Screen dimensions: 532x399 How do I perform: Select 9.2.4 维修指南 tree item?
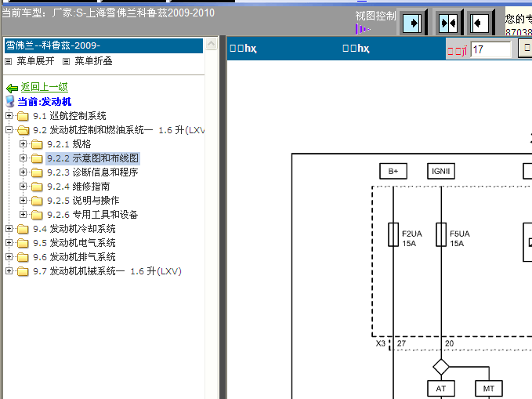coord(78,187)
